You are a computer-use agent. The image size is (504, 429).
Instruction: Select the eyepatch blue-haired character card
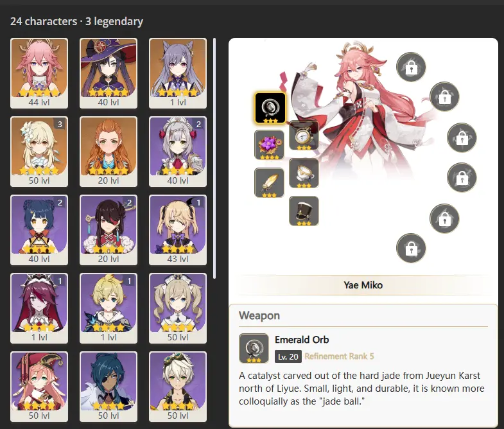(x=109, y=387)
